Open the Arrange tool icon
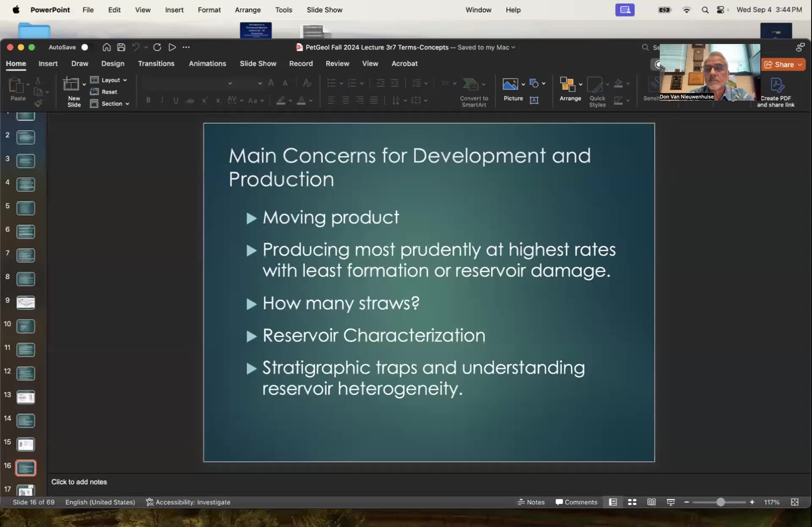The width and height of the screenshot is (812, 527). [x=567, y=85]
